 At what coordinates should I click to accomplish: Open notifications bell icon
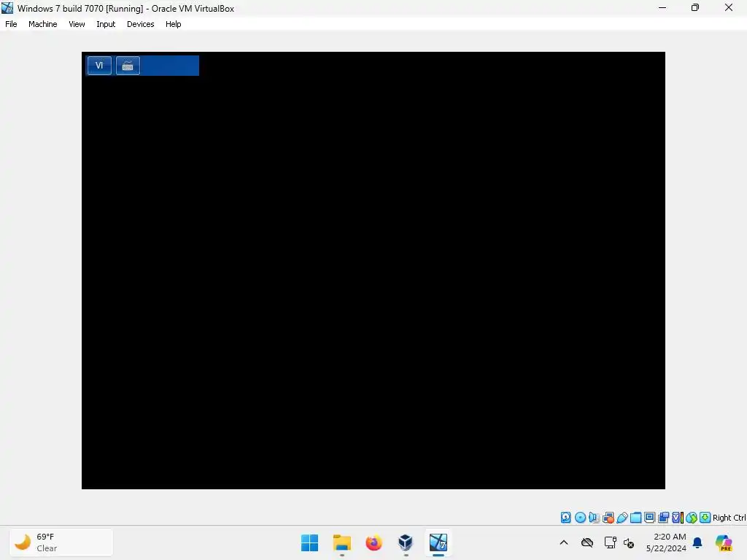pos(697,542)
